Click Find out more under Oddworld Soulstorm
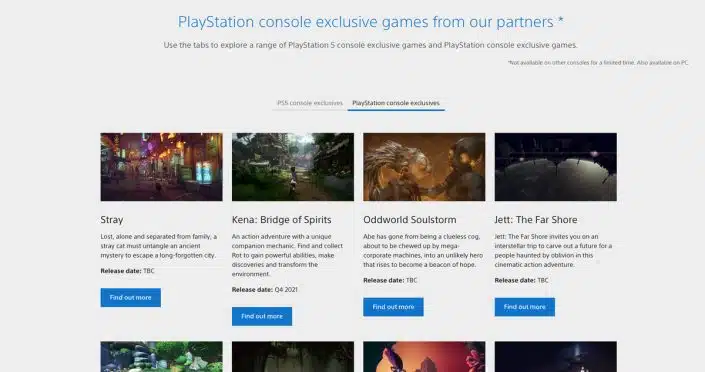705x372 pixels. (x=393, y=307)
